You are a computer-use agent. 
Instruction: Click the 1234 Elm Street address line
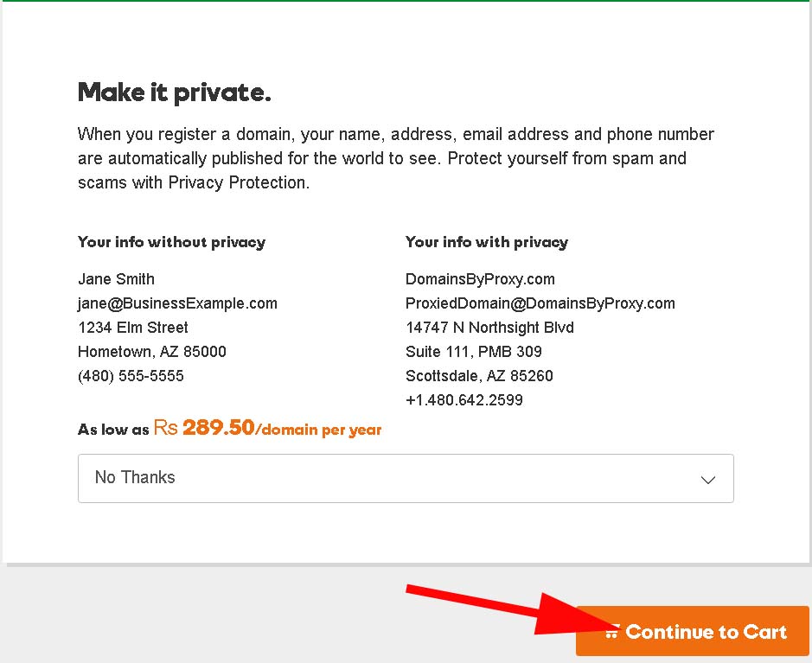click(x=132, y=328)
